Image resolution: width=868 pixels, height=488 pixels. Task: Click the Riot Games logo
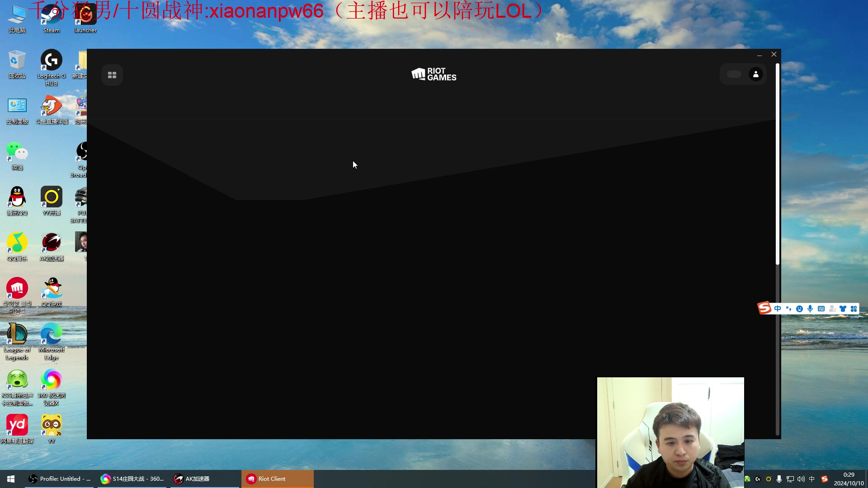click(x=434, y=74)
